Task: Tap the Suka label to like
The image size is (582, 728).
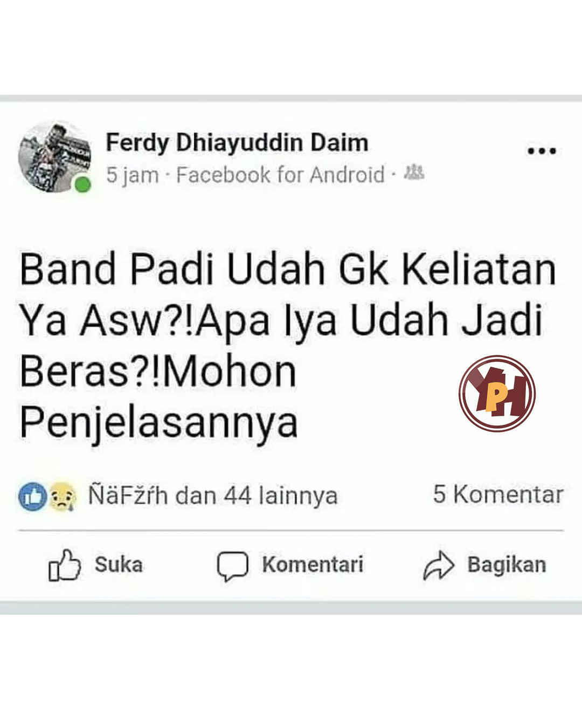Action: [119, 565]
